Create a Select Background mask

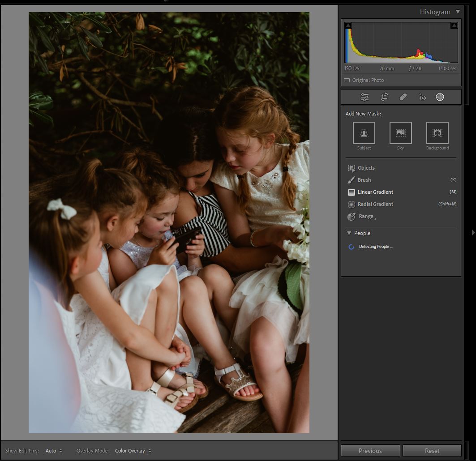437,133
